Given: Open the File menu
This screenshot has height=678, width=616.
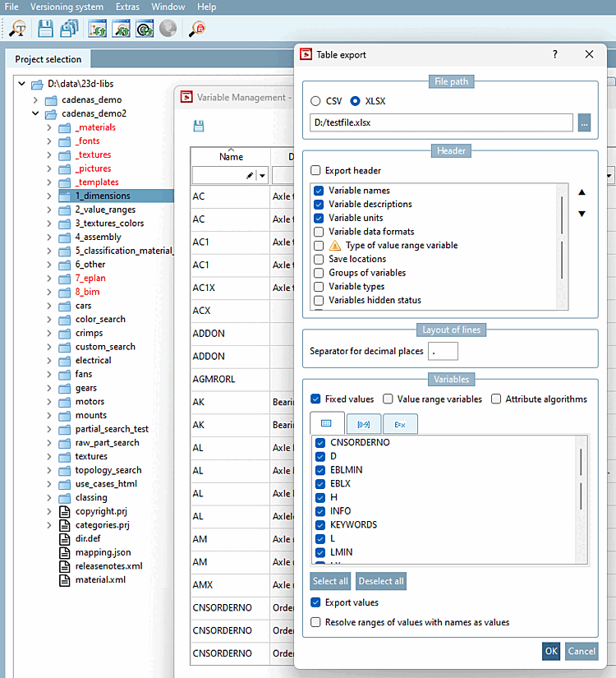Looking at the screenshot, I should click(x=11, y=7).
